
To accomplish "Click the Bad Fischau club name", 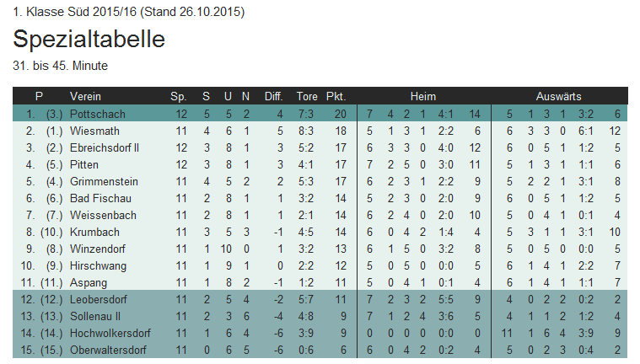I will click(x=100, y=198).
